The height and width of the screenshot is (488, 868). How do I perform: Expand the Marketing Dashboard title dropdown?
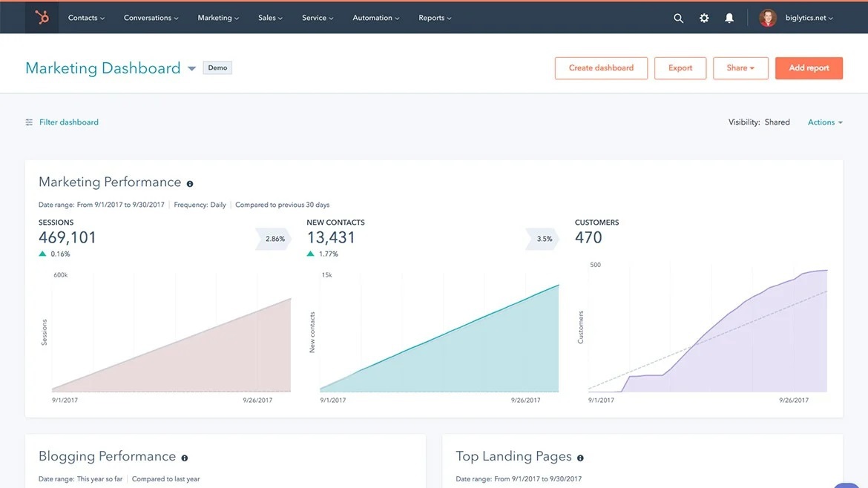[x=191, y=67]
